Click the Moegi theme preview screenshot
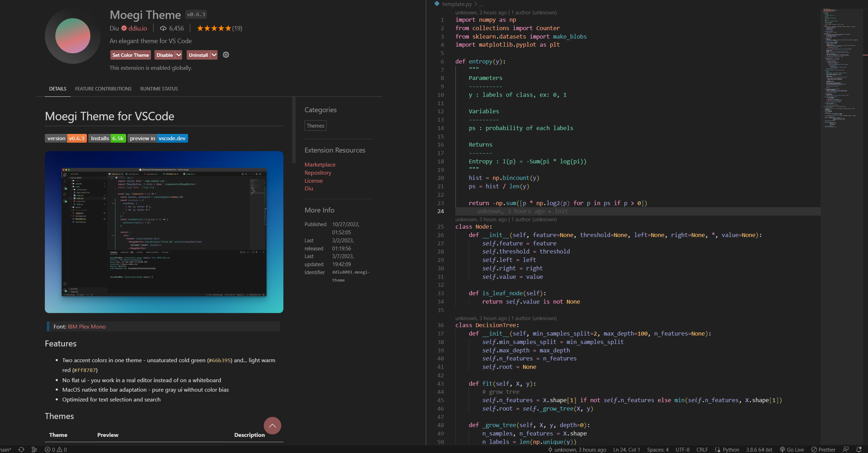The image size is (868, 453). (x=164, y=232)
